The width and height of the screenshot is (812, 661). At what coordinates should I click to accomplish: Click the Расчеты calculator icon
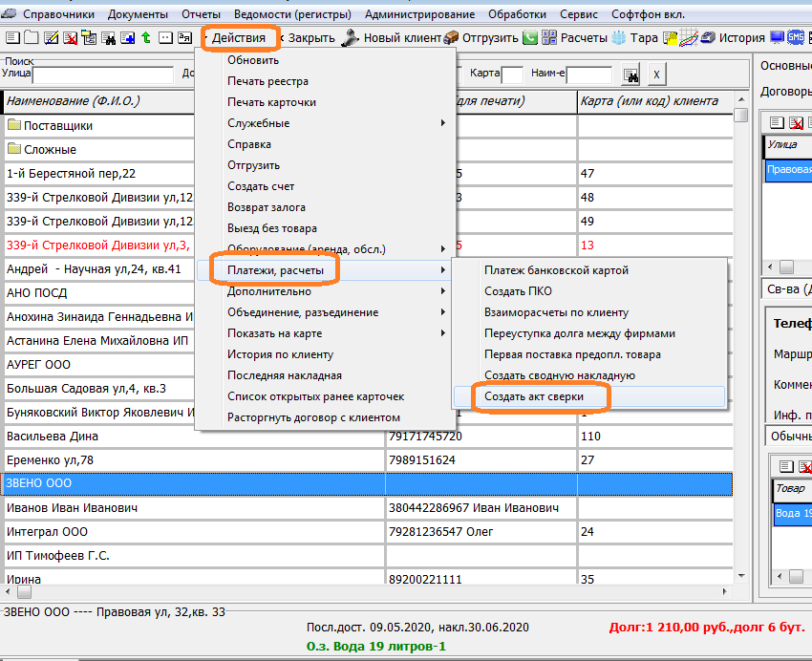click(549, 38)
